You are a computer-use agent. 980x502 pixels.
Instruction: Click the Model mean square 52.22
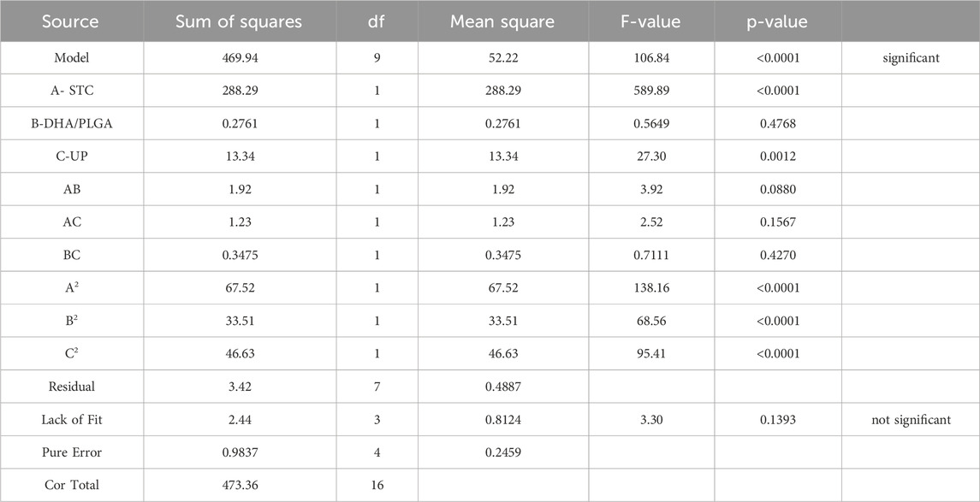click(x=503, y=57)
